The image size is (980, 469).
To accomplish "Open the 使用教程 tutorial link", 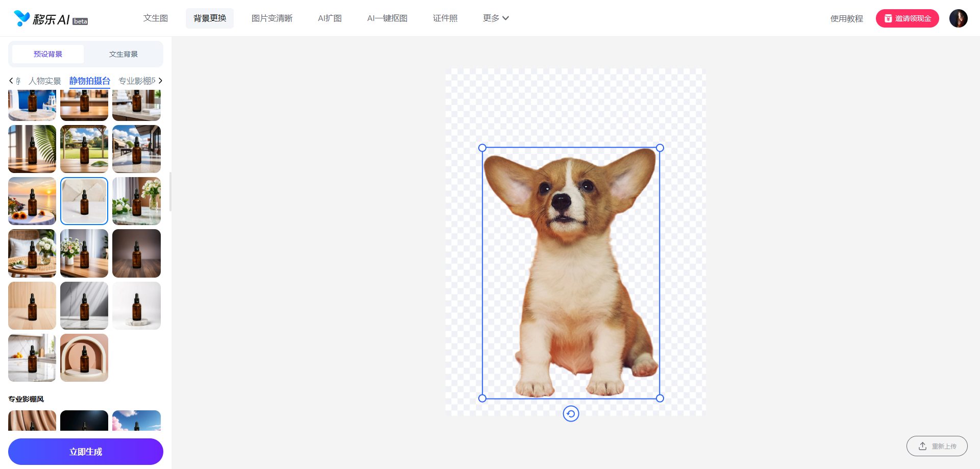I will pyautogui.click(x=846, y=19).
